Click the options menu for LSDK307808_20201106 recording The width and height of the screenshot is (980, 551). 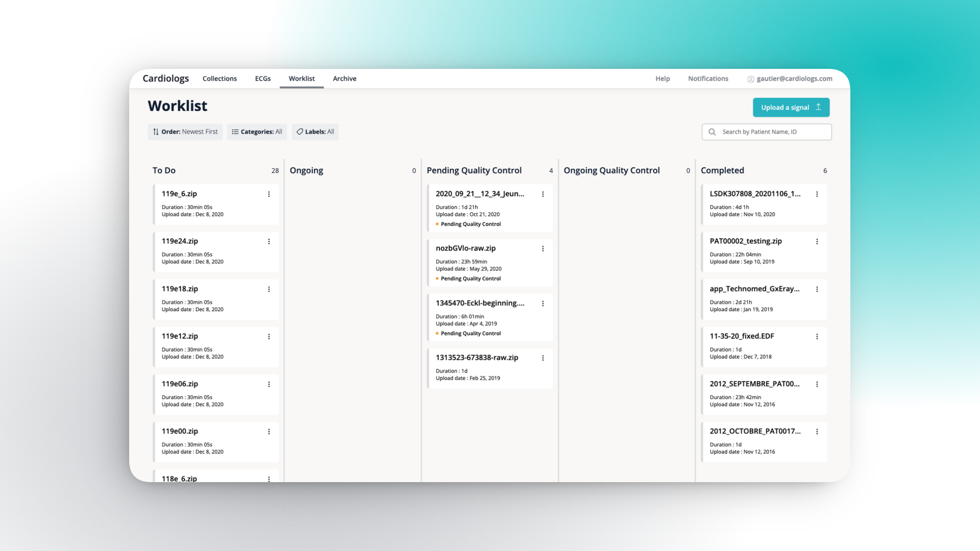click(817, 194)
